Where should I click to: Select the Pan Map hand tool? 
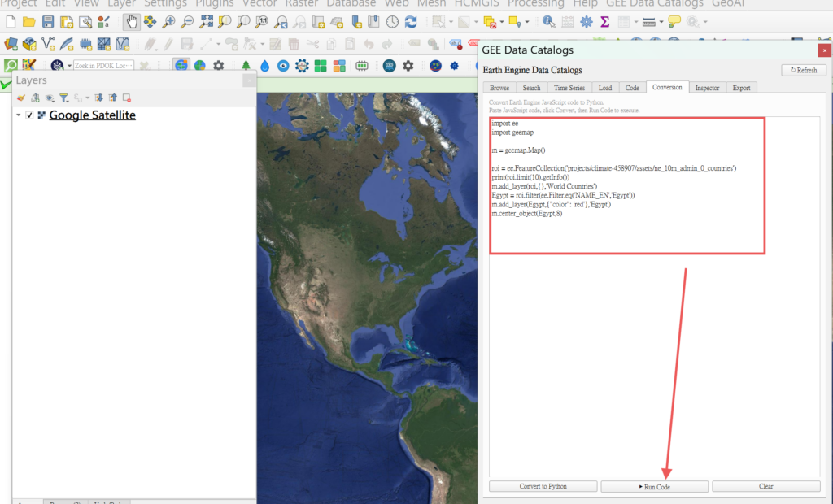pos(131,21)
